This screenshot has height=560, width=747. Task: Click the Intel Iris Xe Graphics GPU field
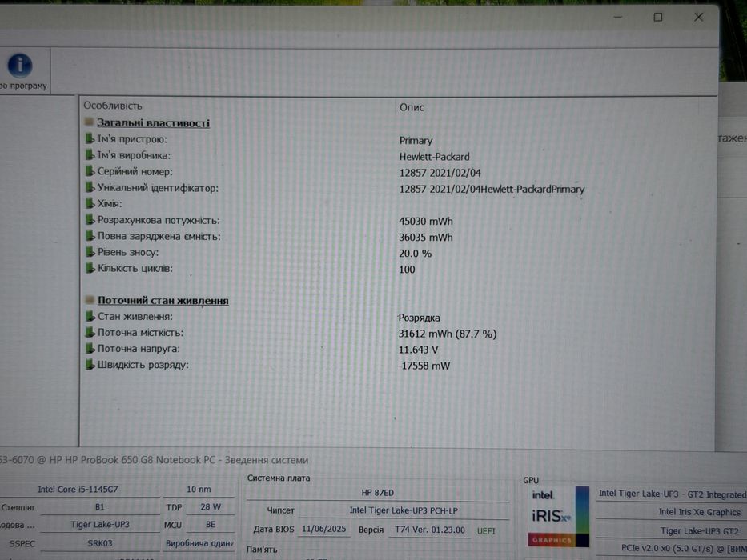671,512
